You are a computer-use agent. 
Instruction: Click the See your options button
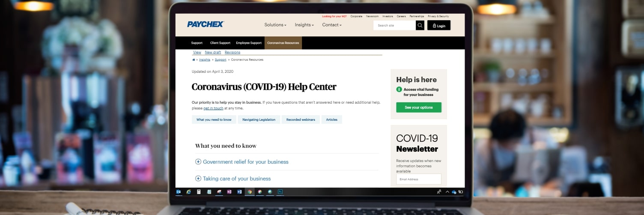(x=419, y=107)
